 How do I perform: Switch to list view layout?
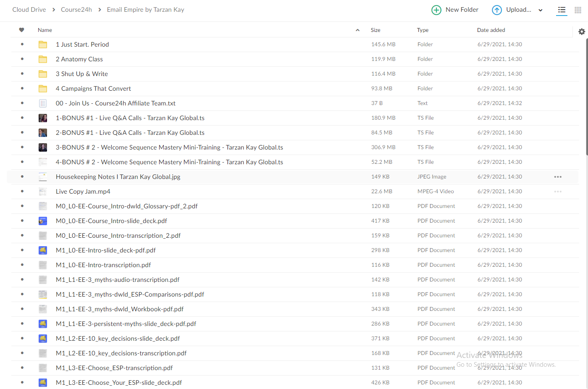pyautogui.click(x=562, y=10)
